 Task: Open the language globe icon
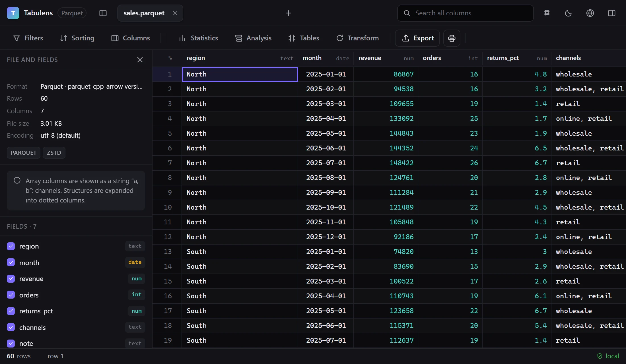(x=590, y=13)
